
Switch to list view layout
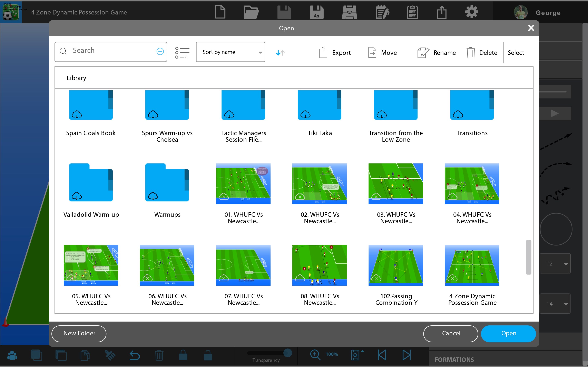point(182,52)
